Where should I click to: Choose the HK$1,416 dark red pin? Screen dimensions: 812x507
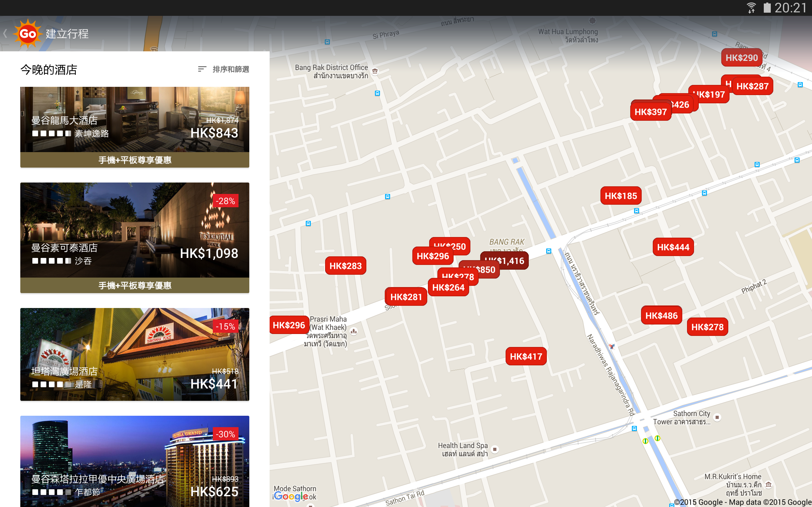(x=514, y=260)
